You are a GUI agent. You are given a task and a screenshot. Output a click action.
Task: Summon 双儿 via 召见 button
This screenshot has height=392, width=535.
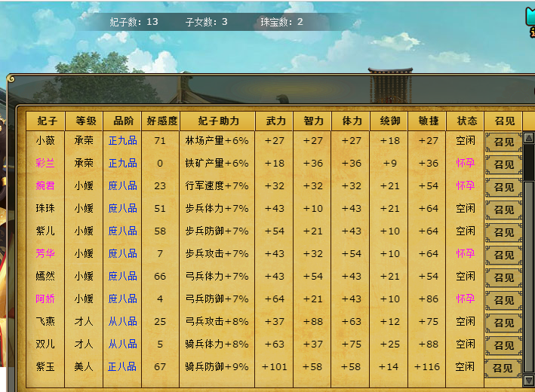coord(503,345)
